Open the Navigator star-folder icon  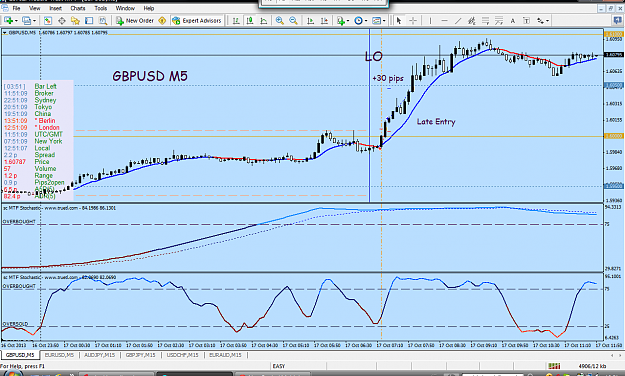[75, 20]
